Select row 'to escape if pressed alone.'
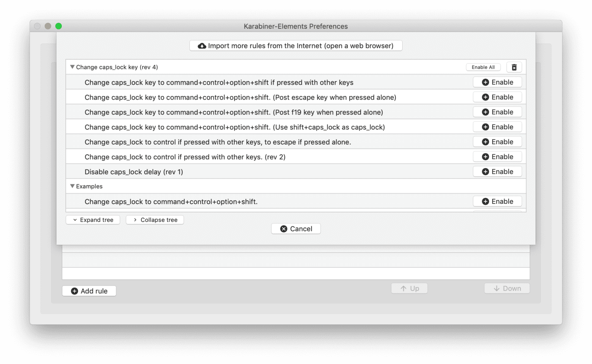The height and width of the screenshot is (364, 592). (x=296, y=142)
